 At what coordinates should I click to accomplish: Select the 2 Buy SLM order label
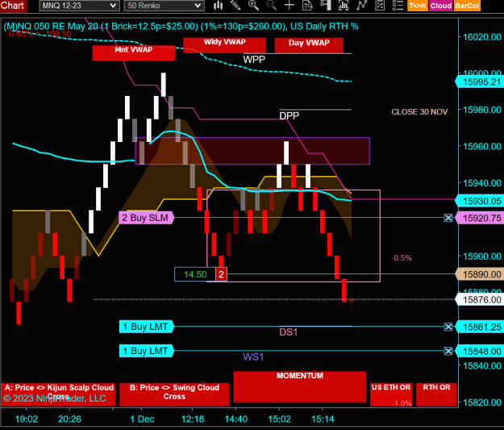tap(146, 218)
